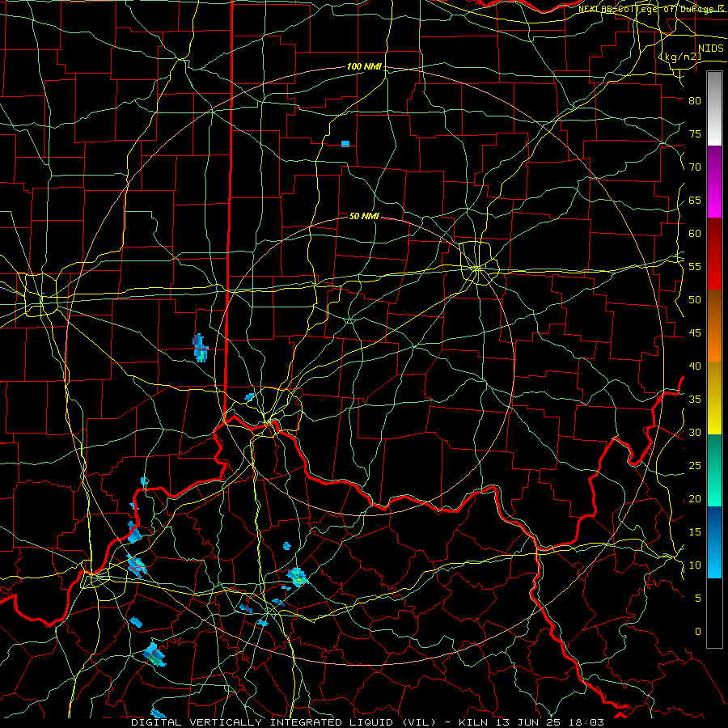This screenshot has height=728, width=728.
Task: Click the "NIDS" label above the legend
Action: pyautogui.click(x=711, y=49)
